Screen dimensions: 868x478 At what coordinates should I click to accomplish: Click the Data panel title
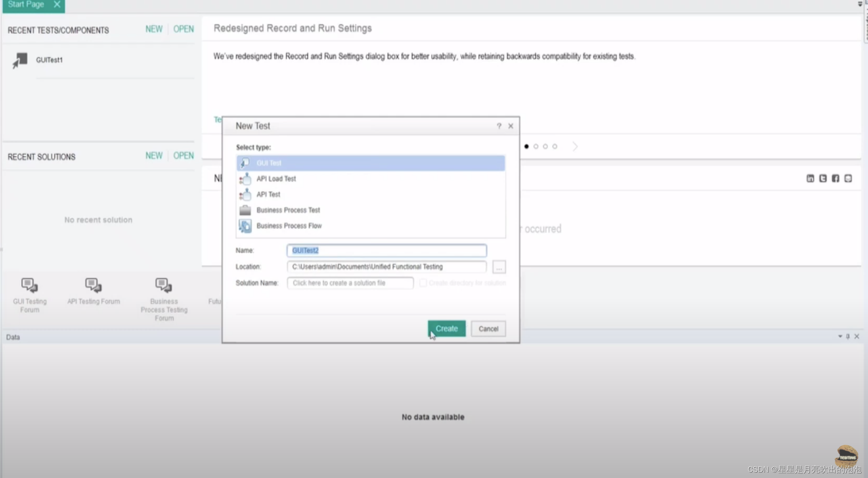(13, 337)
